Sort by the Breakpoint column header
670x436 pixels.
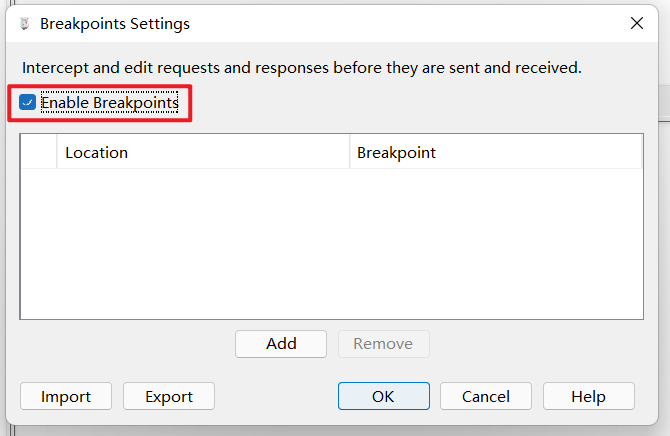click(495, 153)
